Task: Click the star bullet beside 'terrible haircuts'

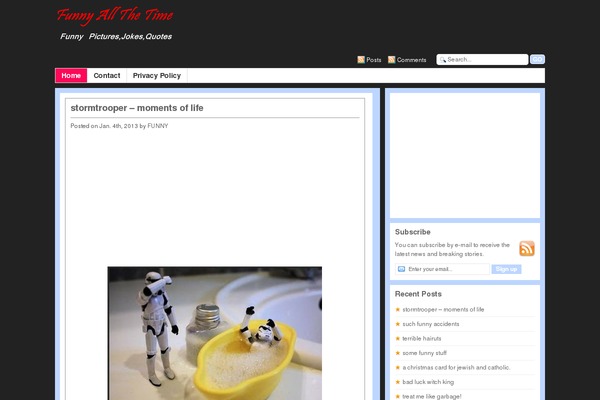Action: (x=398, y=338)
